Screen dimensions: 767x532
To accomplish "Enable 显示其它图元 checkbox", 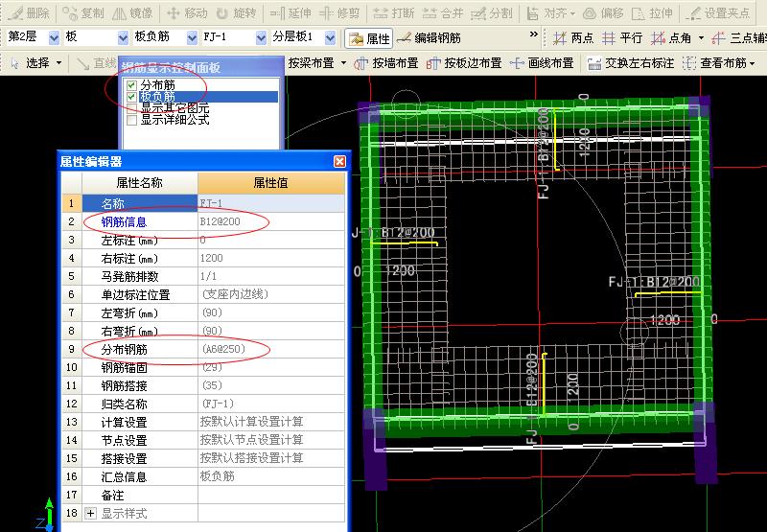I will click(x=131, y=108).
